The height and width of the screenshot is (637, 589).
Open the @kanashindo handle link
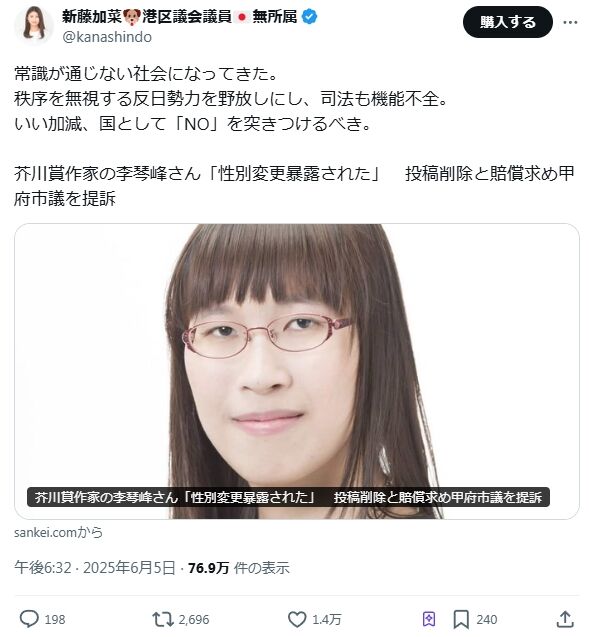(x=107, y=37)
